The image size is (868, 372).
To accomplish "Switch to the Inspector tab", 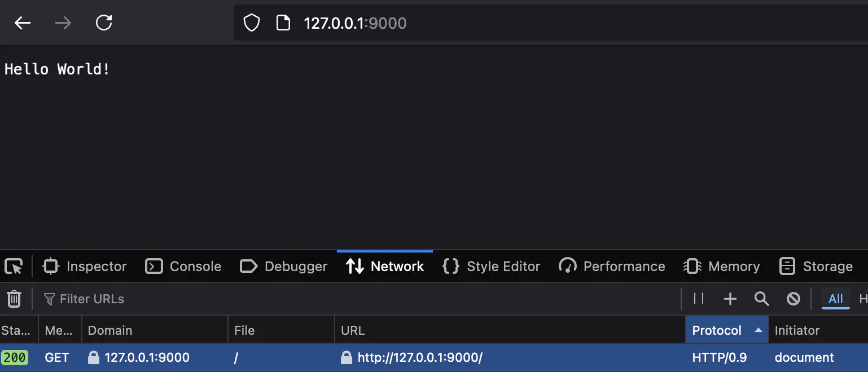I will pyautogui.click(x=85, y=266).
